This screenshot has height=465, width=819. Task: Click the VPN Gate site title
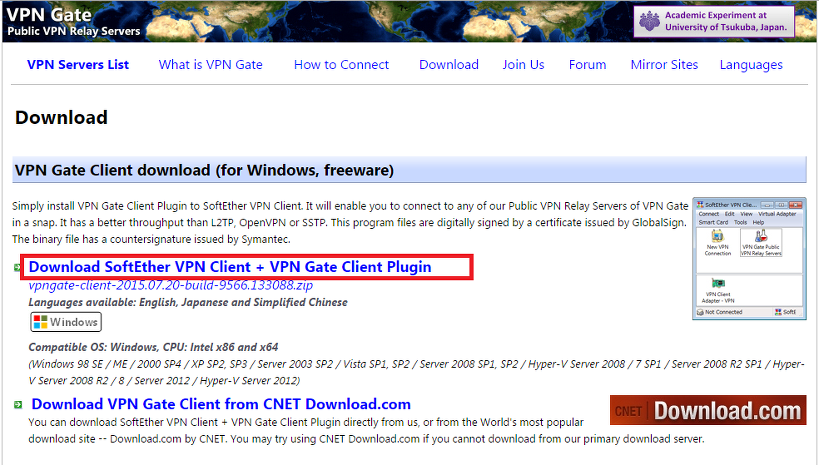tap(49, 14)
